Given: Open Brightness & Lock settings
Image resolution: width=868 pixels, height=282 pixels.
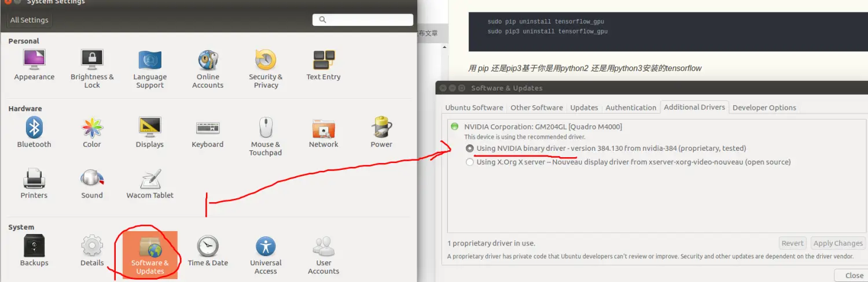Looking at the screenshot, I should pos(92,69).
